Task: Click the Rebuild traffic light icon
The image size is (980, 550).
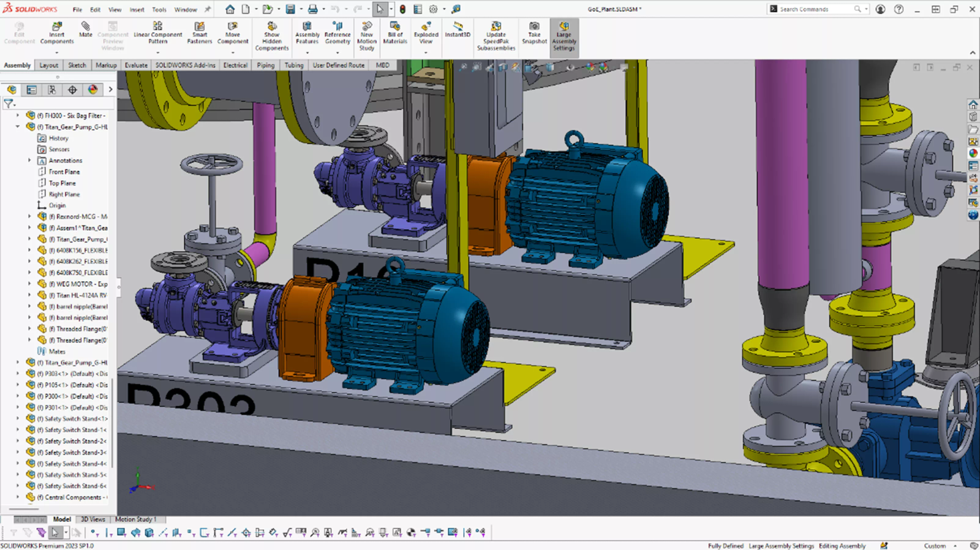Action: (x=402, y=9)
